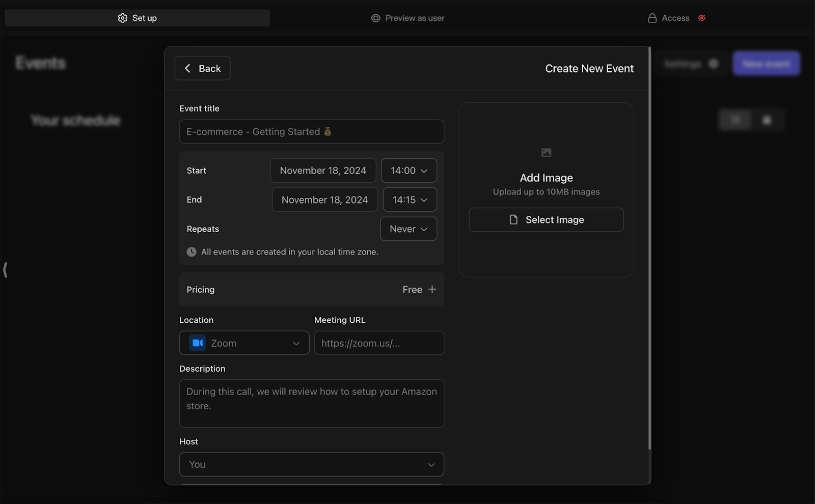Expand the Repeats Never dropdown
Image resolution: width=815 pixels, height=504 pixels.
pyautogui.click(x=409, y=229)
